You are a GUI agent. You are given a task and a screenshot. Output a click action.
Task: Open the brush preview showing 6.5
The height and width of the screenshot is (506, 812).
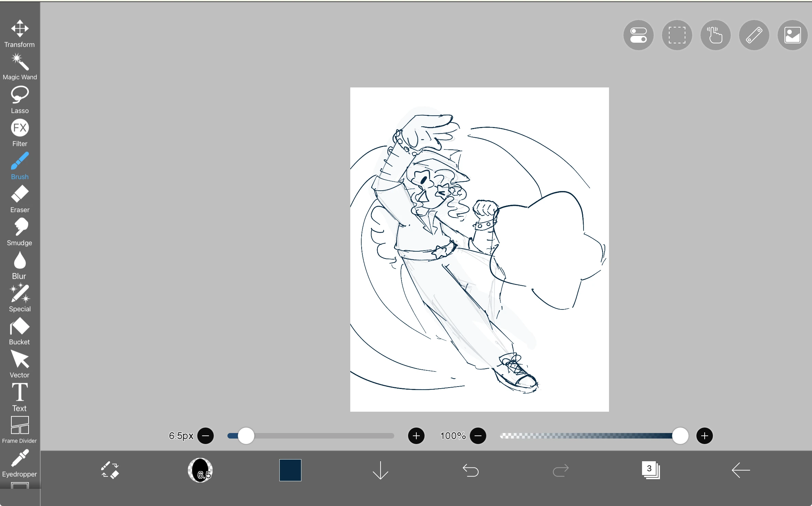[201, 470]
